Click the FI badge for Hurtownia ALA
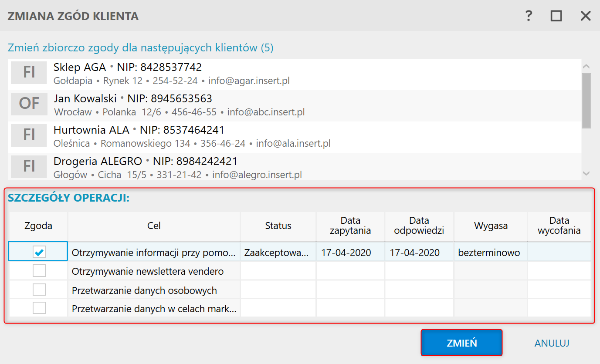This screenshot has height=364, width=600. (x=29, y=135)
